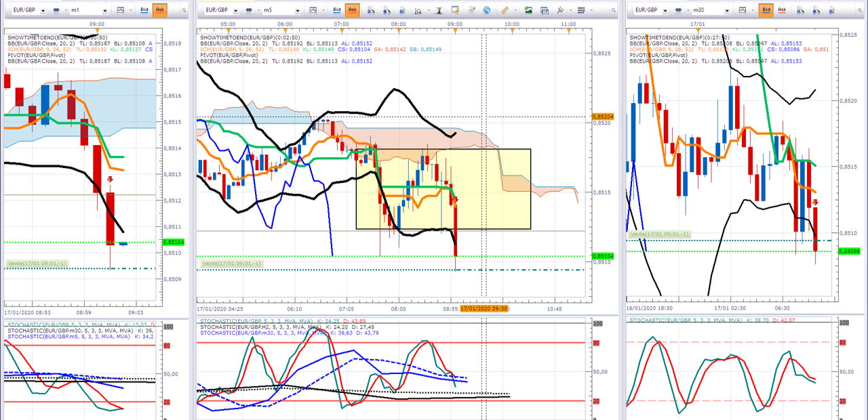Screen dimensions: 868x420
Task: Select the ruler measure tool in the m5 toolbar
Action: pos(505,11)
